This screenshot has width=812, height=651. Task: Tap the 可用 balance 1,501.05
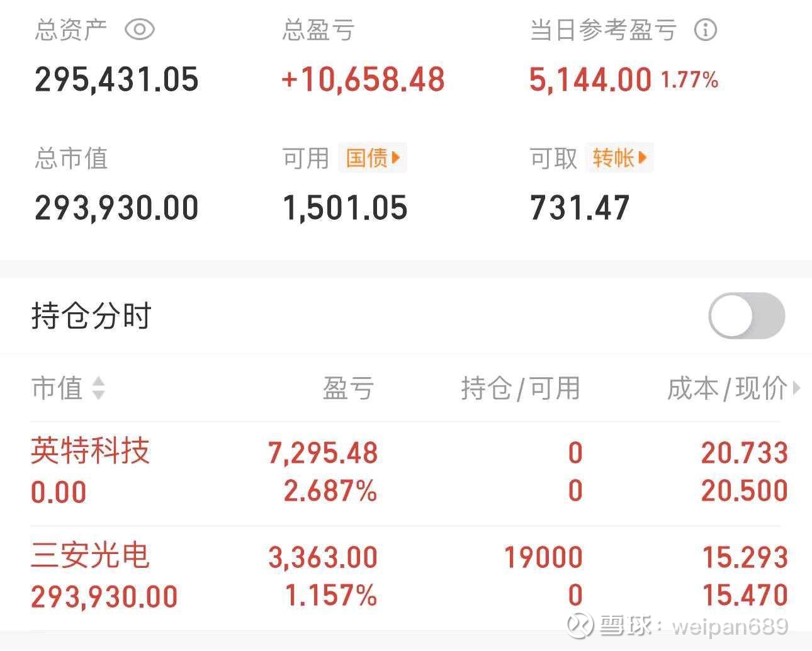345,208
